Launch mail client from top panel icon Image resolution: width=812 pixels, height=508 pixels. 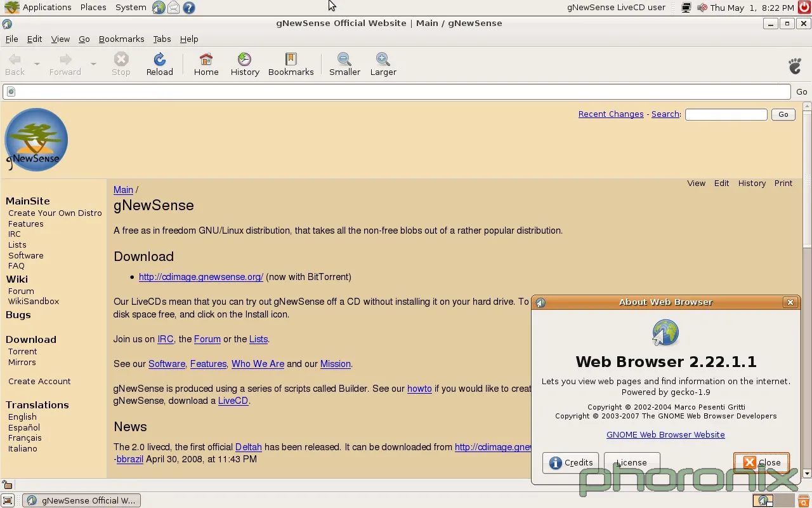click(x=173, y=8)
